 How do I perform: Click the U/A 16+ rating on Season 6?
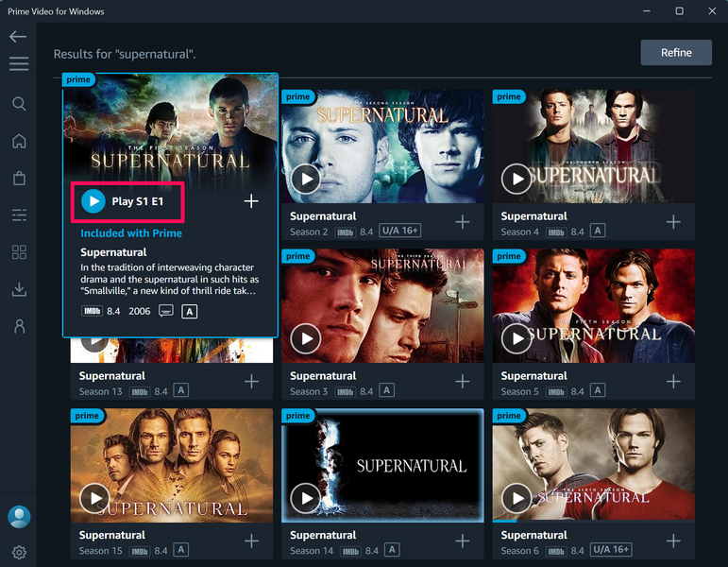611,549
